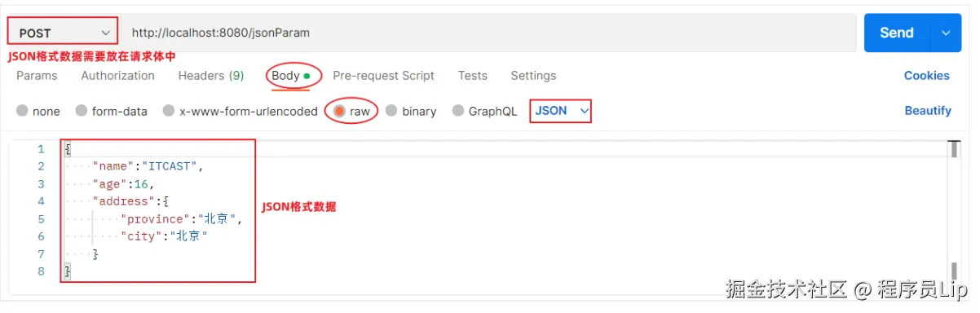Open the Send button arrow menu
This screenshot has height=313, width=980.
946,33
